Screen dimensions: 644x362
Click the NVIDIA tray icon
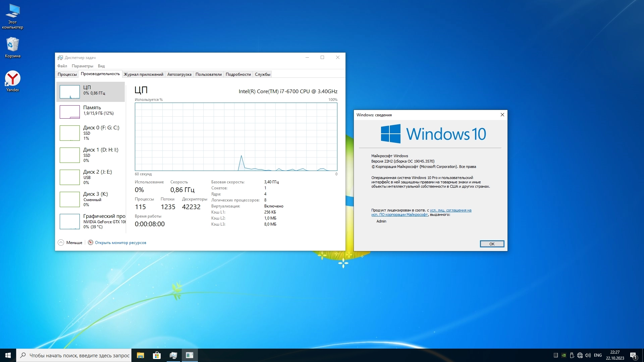click(564, 355)
